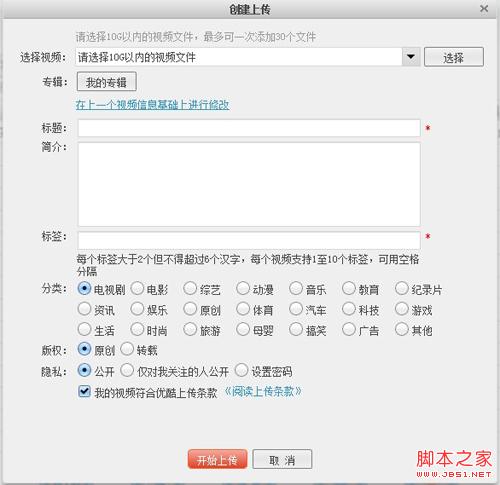
Task: Click the 取消 button
Action: point(282,459)
